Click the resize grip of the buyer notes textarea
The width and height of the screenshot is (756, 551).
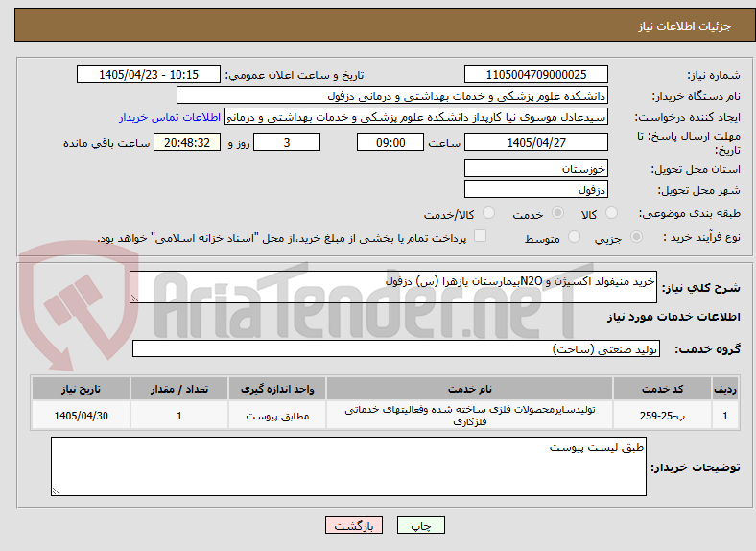(x=56, y=491)
